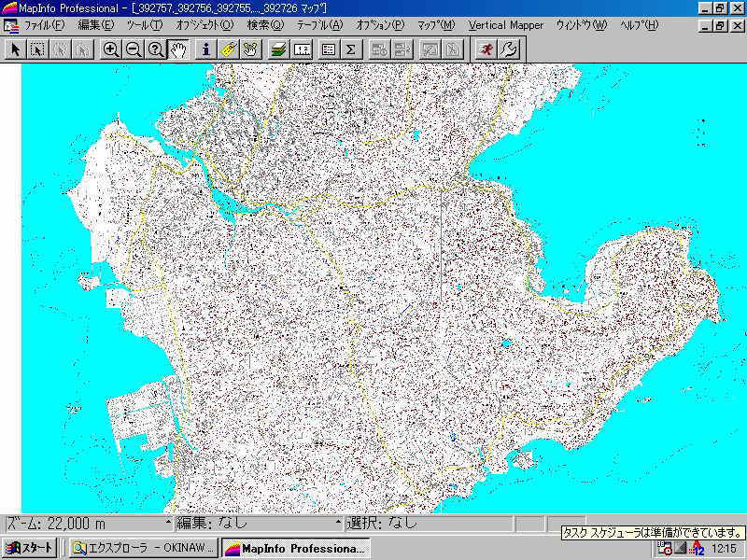747x560 pixels.
Task: Show the Legend window button
Action: tap(329, 49)
